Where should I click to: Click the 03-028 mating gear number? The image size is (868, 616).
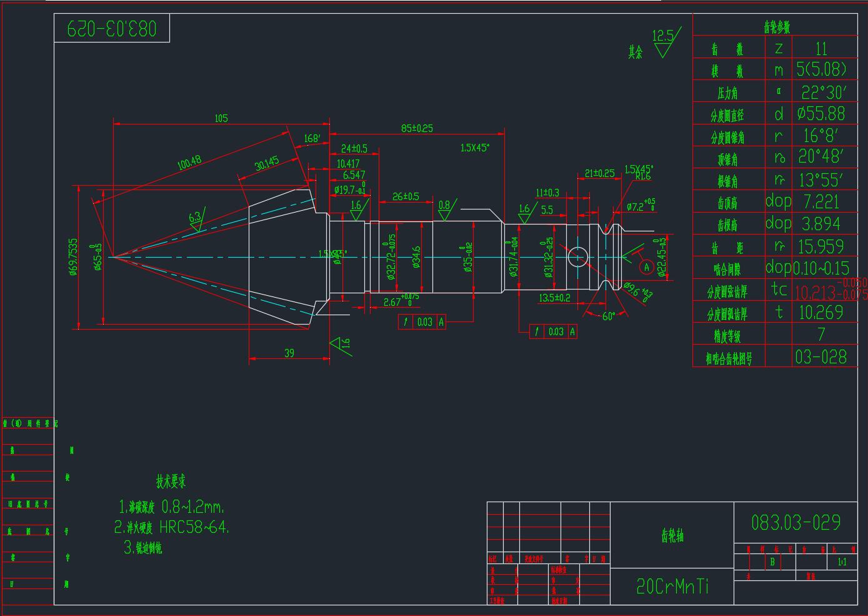[821, 357]
